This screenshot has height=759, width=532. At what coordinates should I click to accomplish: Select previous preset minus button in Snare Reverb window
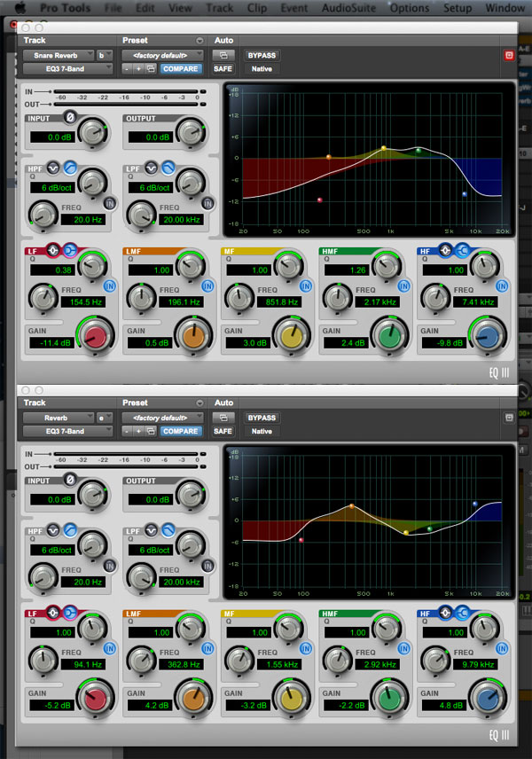[127, 69]
